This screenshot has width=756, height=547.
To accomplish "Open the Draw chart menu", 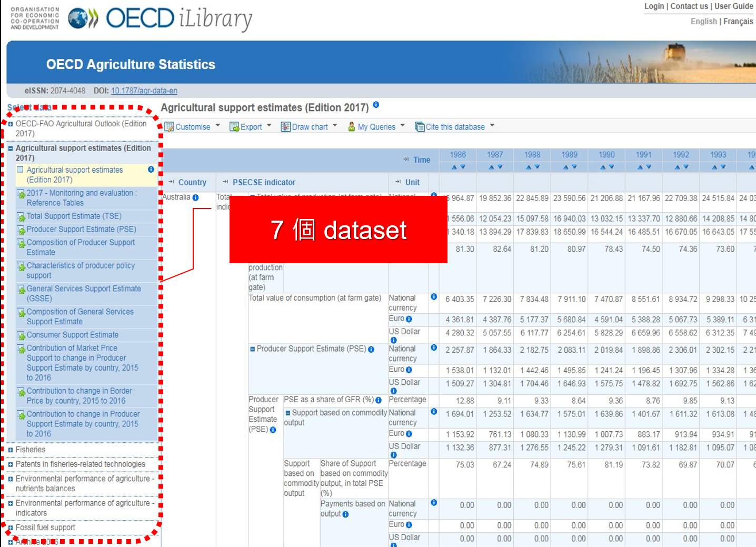I will (x=309, y=127).
